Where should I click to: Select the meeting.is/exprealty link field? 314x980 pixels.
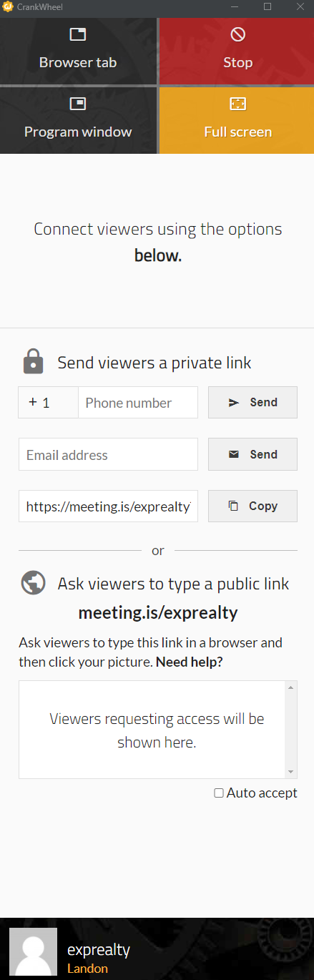click(x=108, y=506)
